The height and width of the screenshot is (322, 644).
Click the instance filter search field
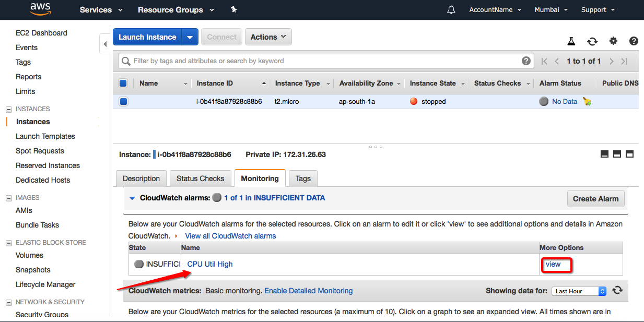[324, 61]
